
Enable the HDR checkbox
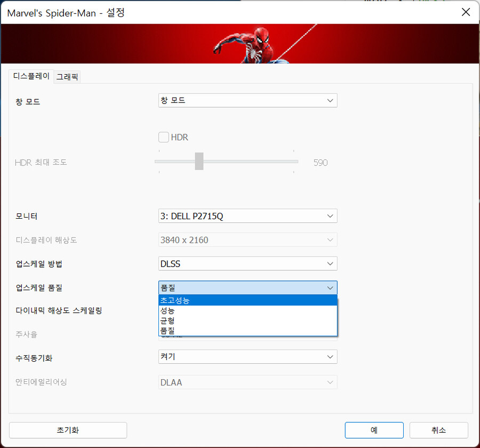164,137
